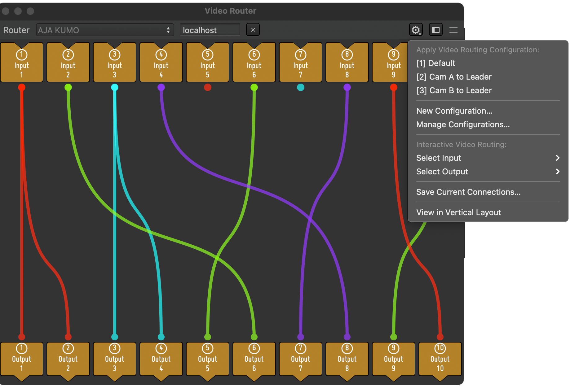Click the hamburger list icon in toolbar
The image size is (588, 389).
(453, 30)
